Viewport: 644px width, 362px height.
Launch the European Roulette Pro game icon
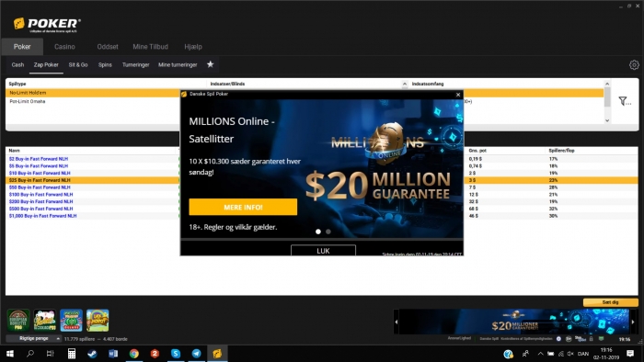[18, 320]
